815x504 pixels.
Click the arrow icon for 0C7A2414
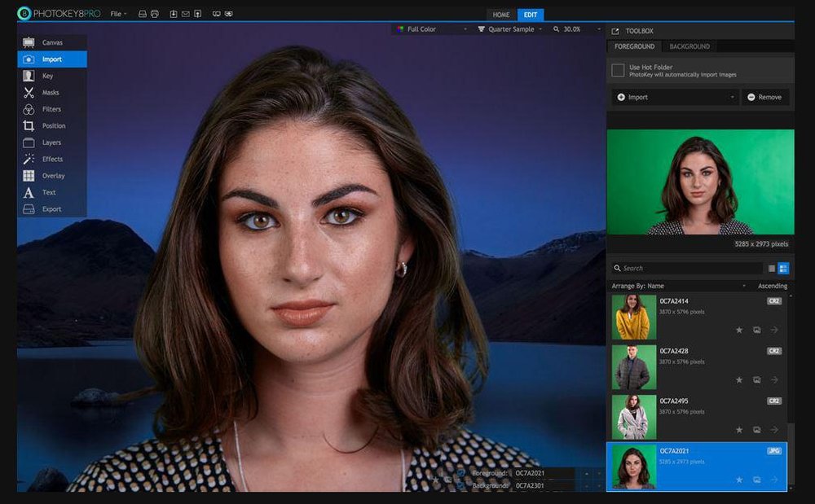(774, 330)
